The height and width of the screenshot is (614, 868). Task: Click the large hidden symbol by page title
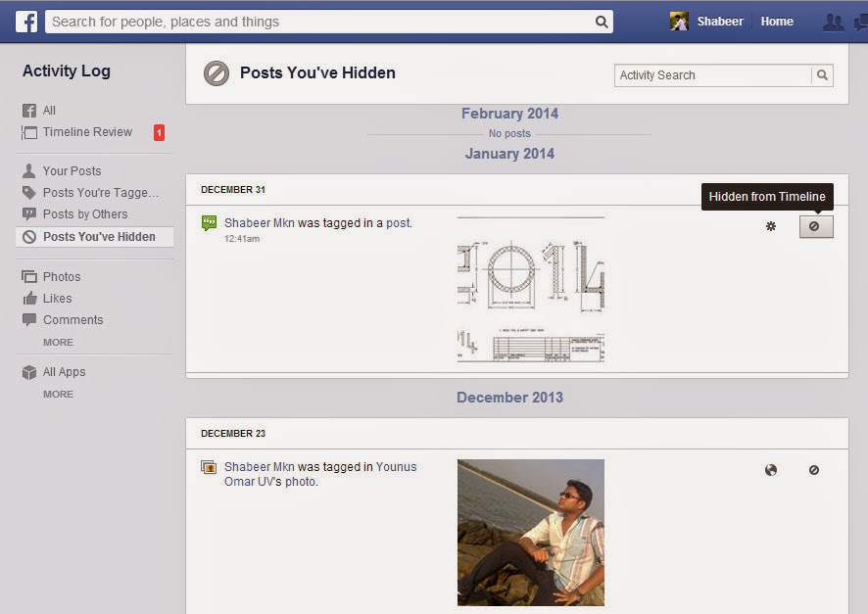point(216,73)
